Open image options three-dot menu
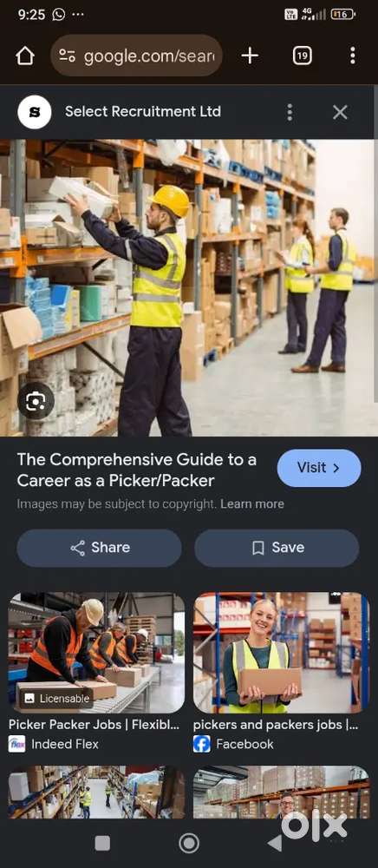 pyautogui.click(x=290, y=112)
